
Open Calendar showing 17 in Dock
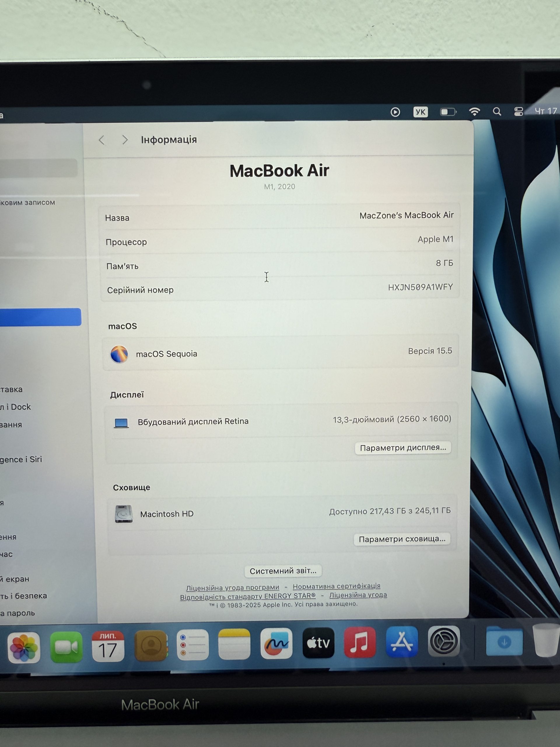(x=108, y=646)
